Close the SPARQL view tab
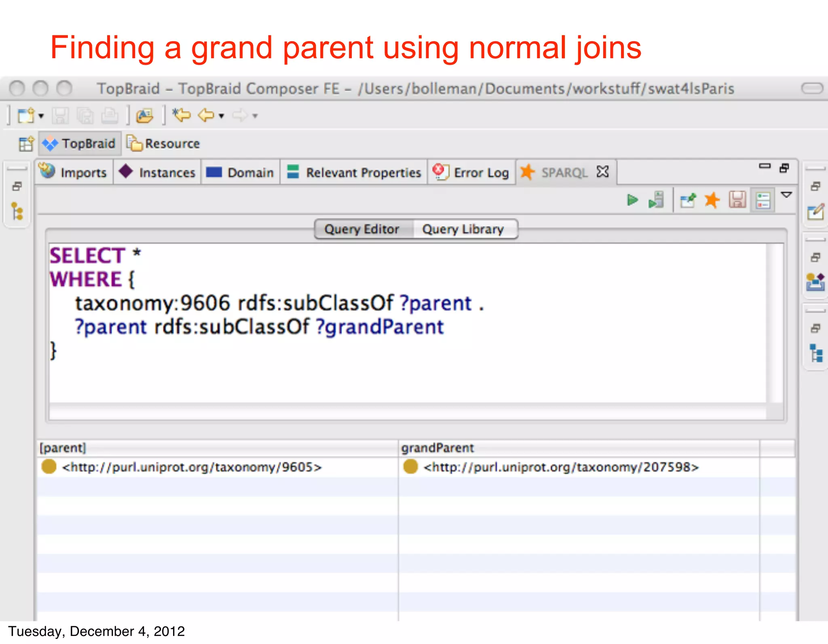 602,172
